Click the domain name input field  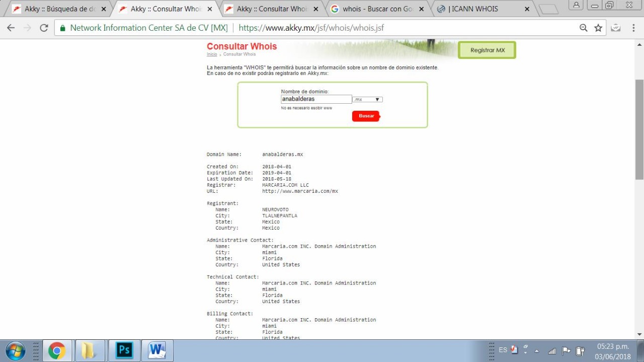click(x=316, y=99)
